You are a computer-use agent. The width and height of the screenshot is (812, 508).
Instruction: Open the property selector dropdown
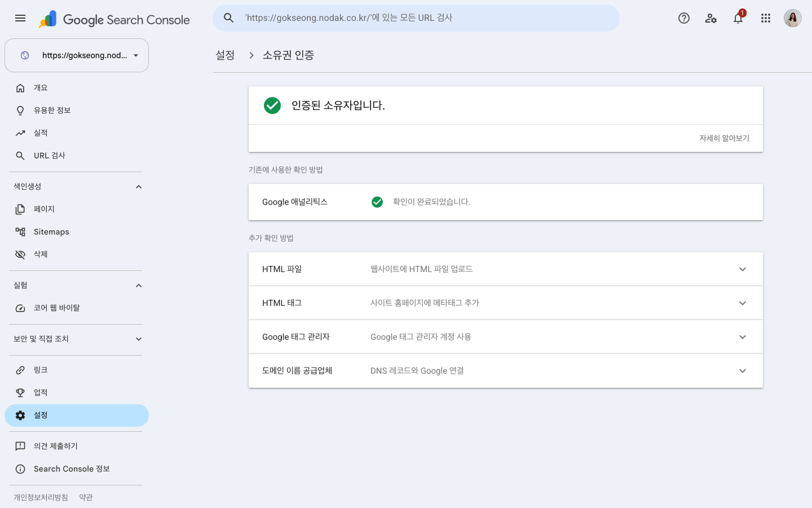coord(77,55)
